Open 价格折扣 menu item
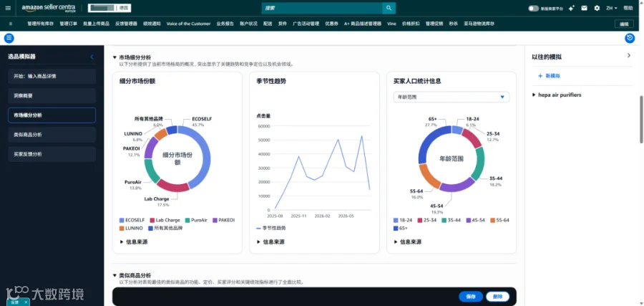 [411, 24]
